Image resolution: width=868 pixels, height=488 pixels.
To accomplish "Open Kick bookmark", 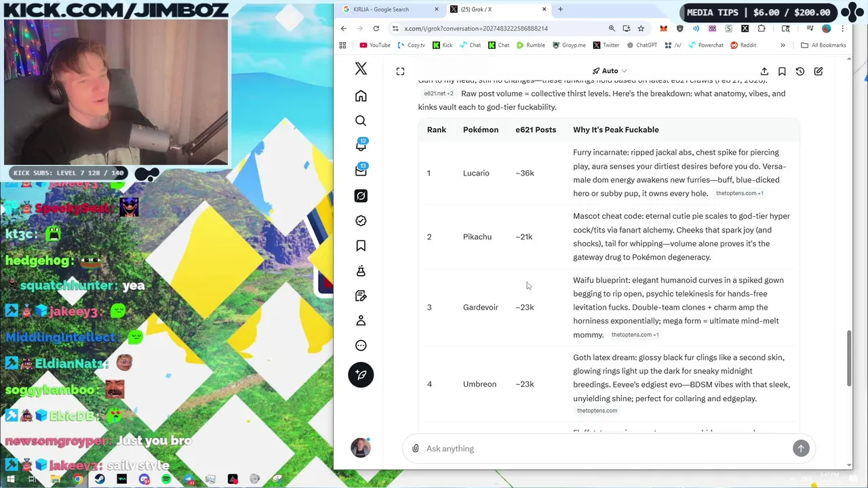I will click(443, 45).
